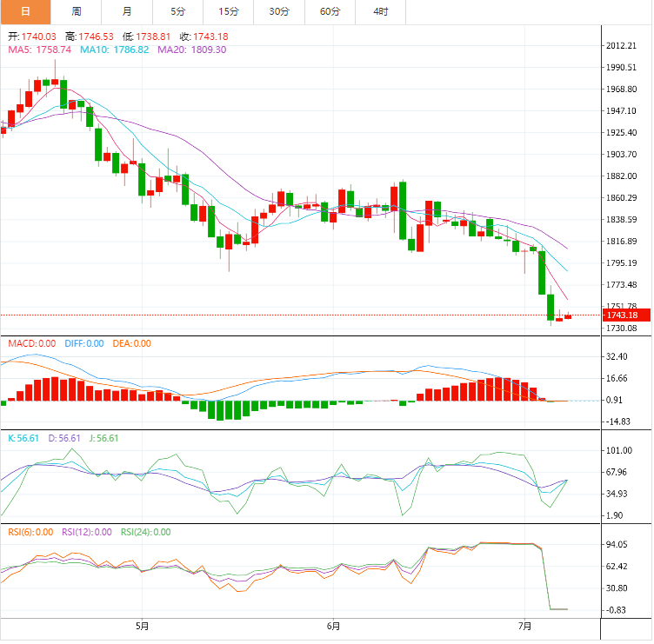Click the open price 开:1740.03 value
The width and height of the screenshot is (654, 644).
(32, 37)
